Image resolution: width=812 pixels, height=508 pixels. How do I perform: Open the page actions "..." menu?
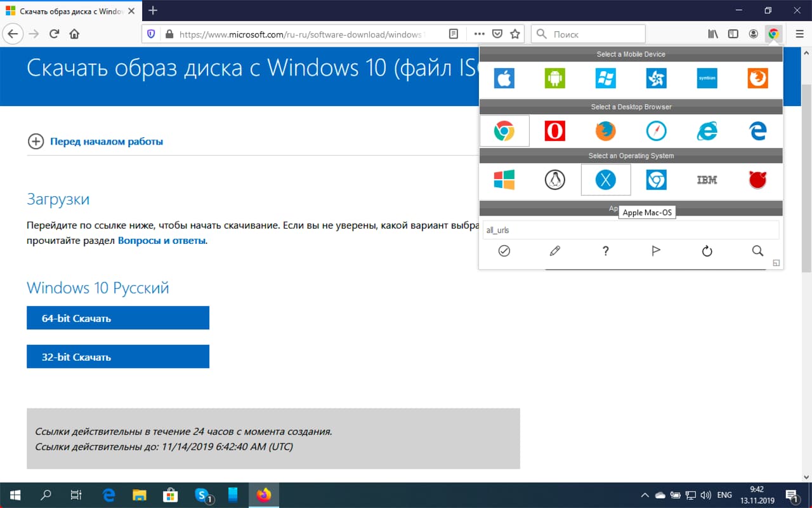point(479,34)
